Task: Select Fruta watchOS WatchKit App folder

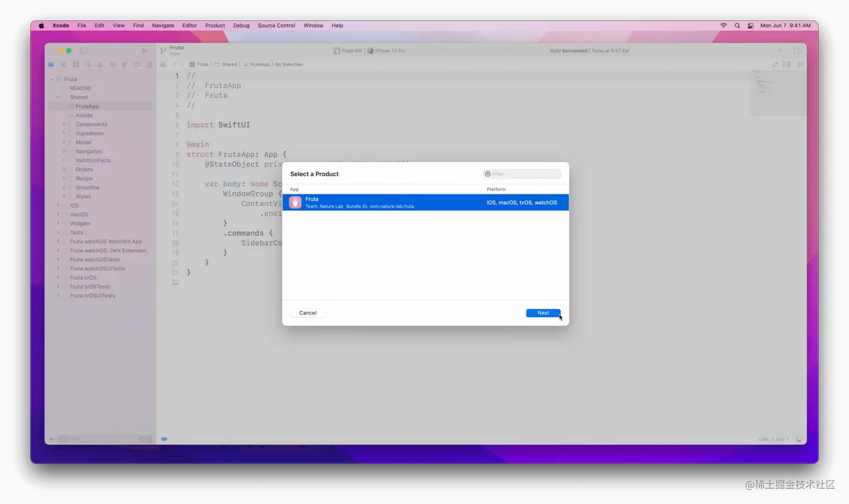Action: pyautogui.click(x=106, y=241)
